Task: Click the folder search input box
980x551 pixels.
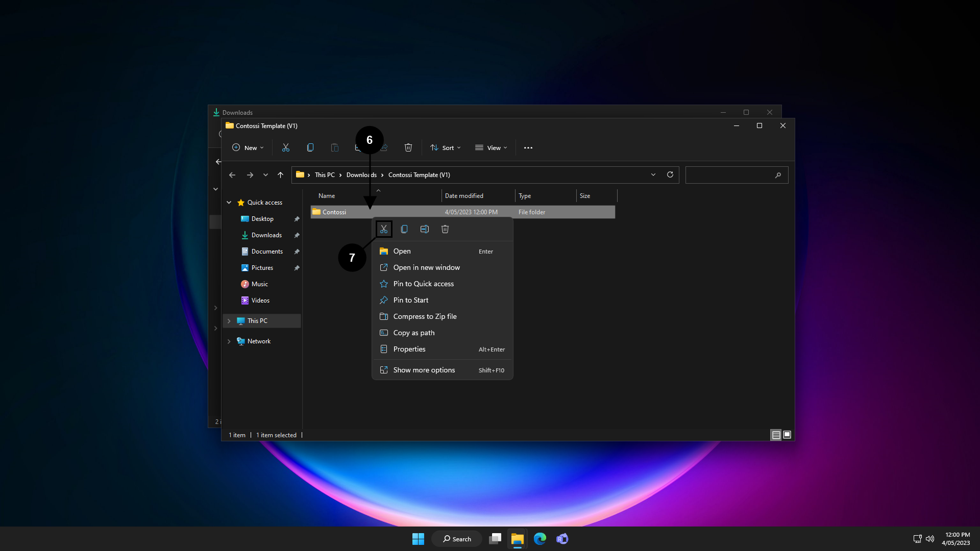Action: 730,175
